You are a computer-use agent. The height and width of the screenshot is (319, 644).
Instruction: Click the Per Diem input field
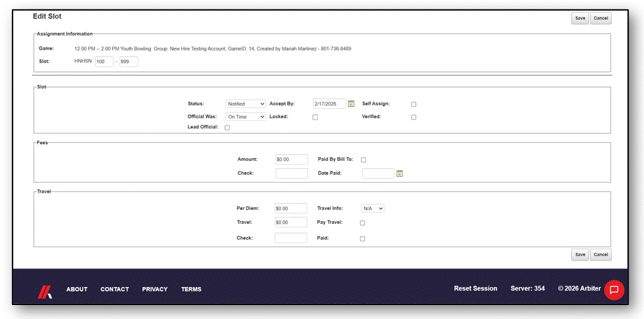[291, 209]
